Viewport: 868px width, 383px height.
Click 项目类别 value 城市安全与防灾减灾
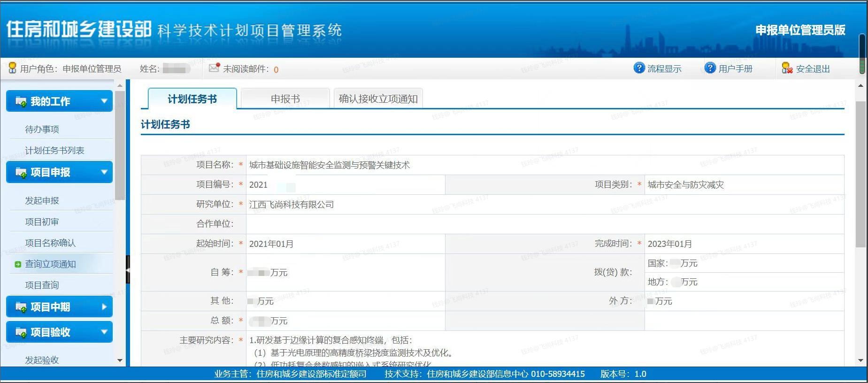pos(686,184)
